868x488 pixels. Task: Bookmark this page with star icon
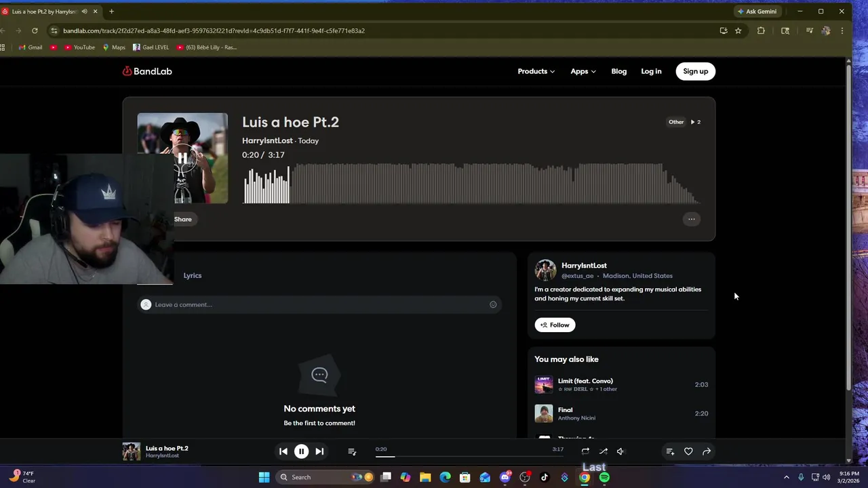738,30
